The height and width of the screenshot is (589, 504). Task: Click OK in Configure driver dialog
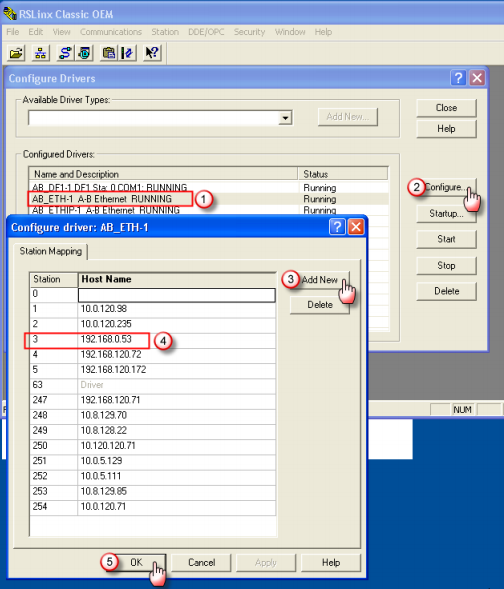pos(136,562)
